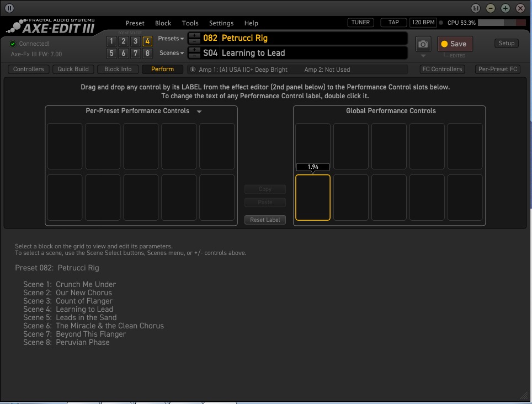Click 'Amp 1: (A) USA IIC+ Deep Bright'
This screenshot has width=532, height=404.
click(243, 70)
